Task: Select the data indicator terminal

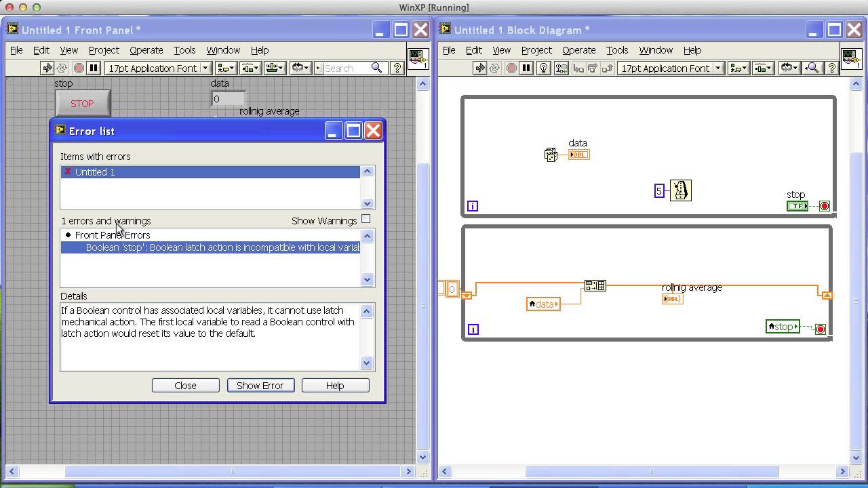Action: point(579,155)
